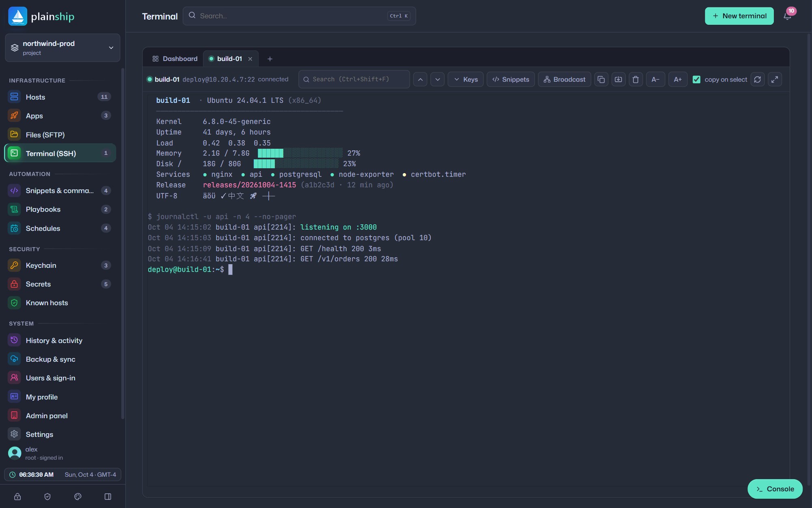Download terminal log with the save icon
Screen dimensions: 812x508
[618, 79]
